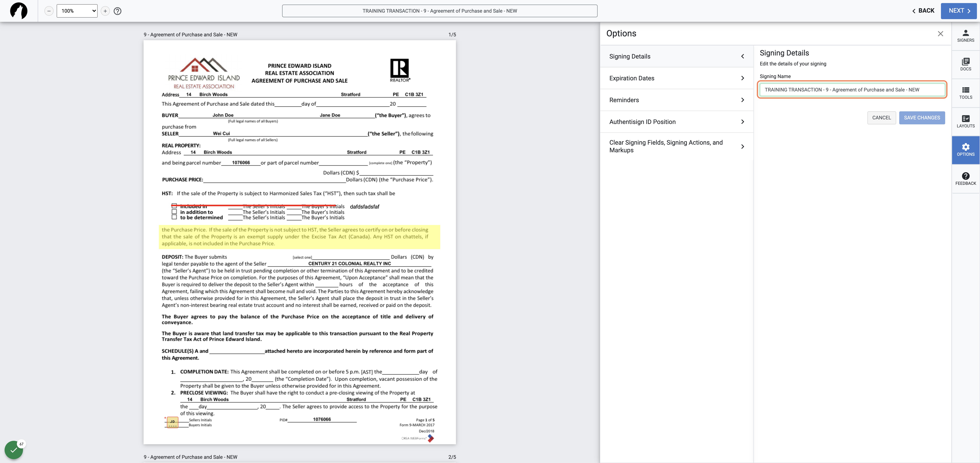Open help via question mark icon

(x=118, y=11)
